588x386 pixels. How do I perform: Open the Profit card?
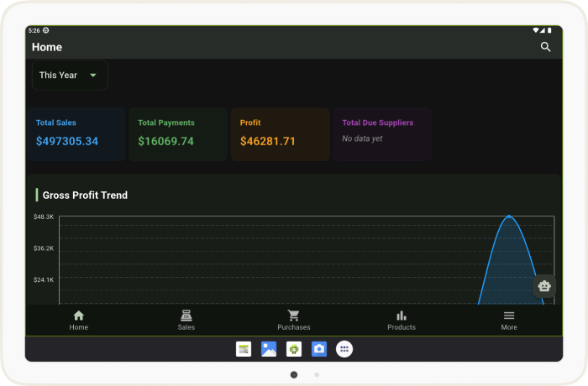(x=281, y=134)
